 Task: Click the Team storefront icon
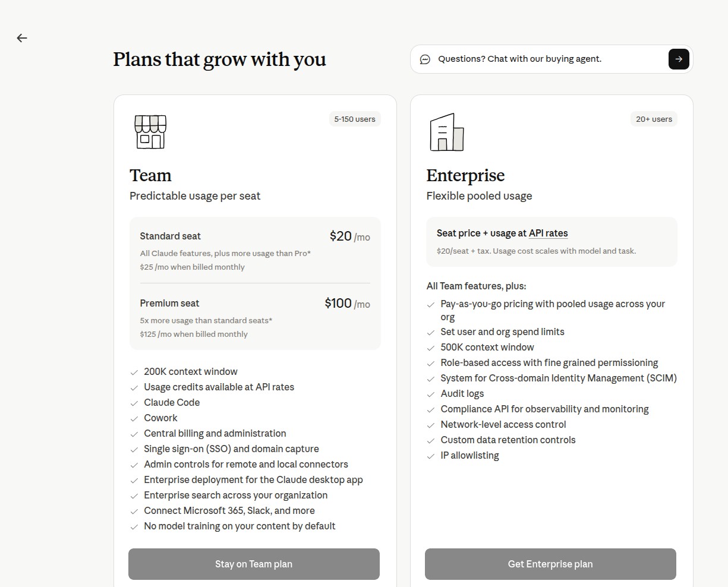pos(150,132)
